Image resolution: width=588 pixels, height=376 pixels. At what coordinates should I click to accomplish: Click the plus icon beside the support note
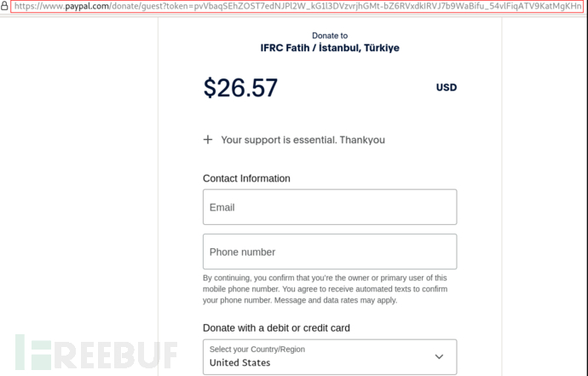[x=208, y=140]
